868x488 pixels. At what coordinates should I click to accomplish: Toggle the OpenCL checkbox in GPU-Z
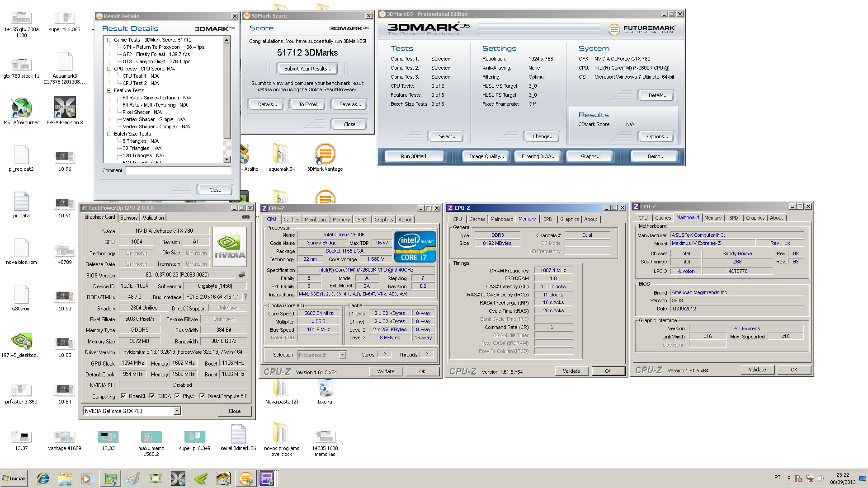(123, 396)
